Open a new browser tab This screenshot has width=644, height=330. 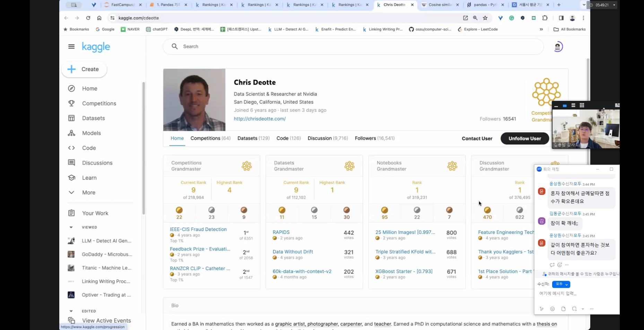pyautogui.click(x=559, y=5)
